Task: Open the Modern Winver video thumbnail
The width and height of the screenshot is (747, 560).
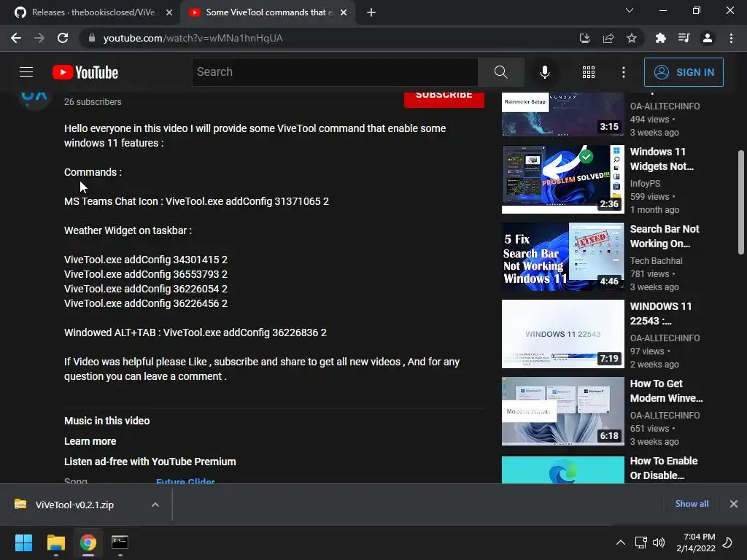Action: tap(562, 411)
